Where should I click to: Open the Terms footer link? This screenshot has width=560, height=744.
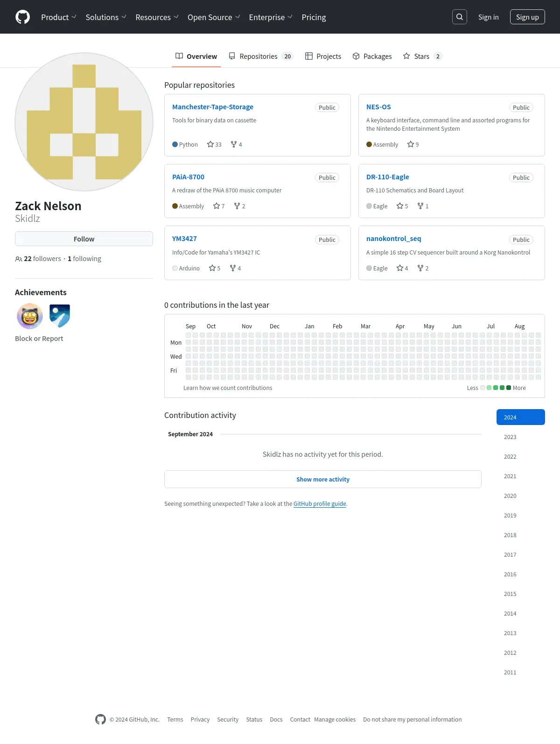pos(175,719)
